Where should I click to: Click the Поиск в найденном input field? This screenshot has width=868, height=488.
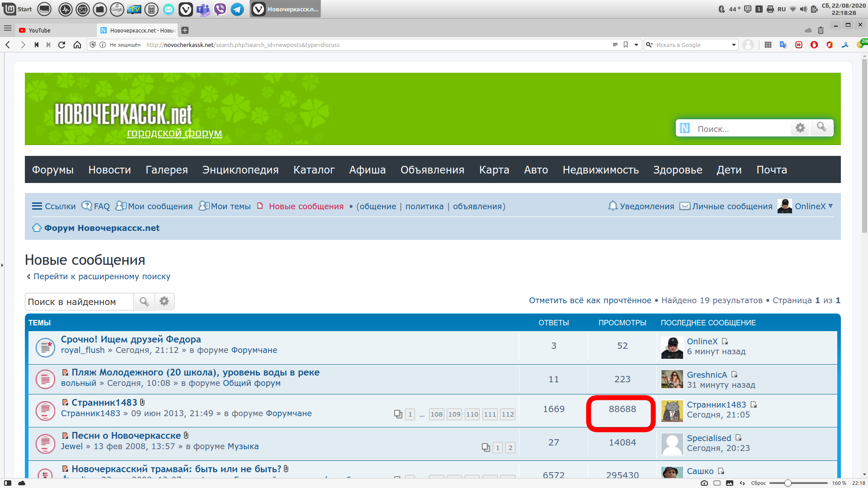click(79, 302)
